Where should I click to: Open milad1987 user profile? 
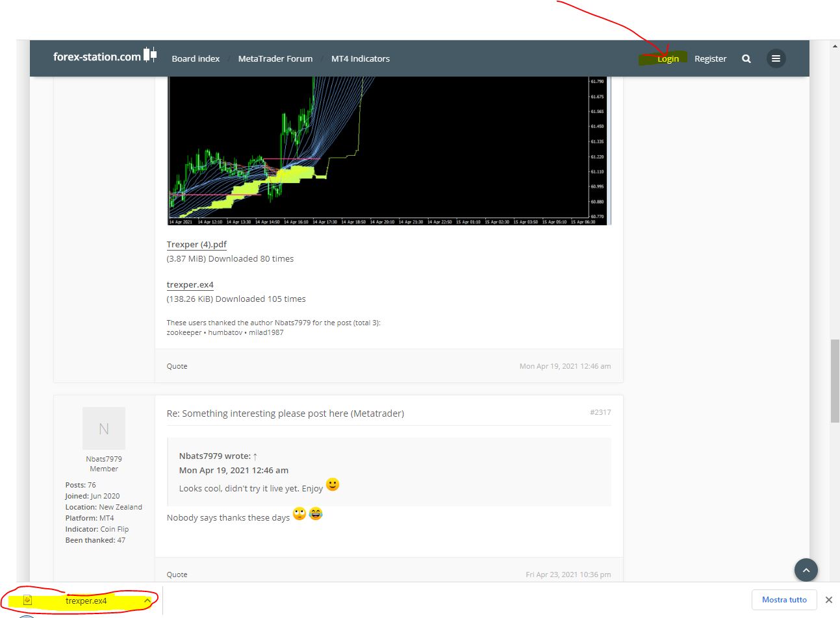pos(266,332)
